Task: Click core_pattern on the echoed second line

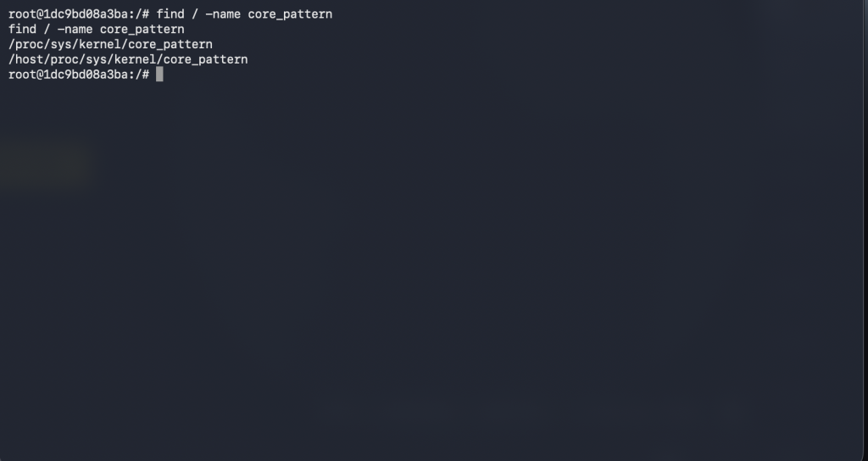Action: click(142, 30)
